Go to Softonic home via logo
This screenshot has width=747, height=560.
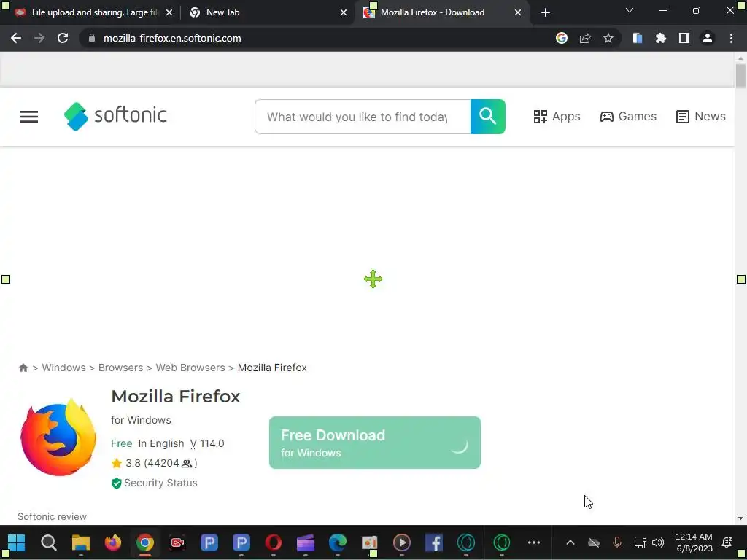click(115, 116)
